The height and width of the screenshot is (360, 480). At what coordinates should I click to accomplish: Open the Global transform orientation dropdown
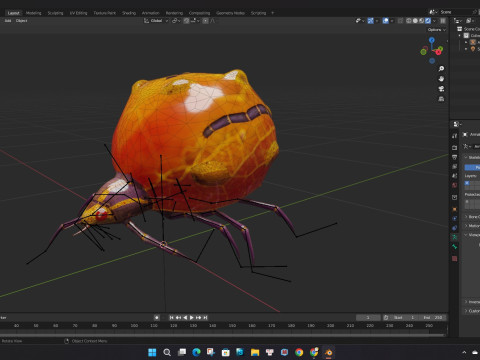[x=156, y=21]
